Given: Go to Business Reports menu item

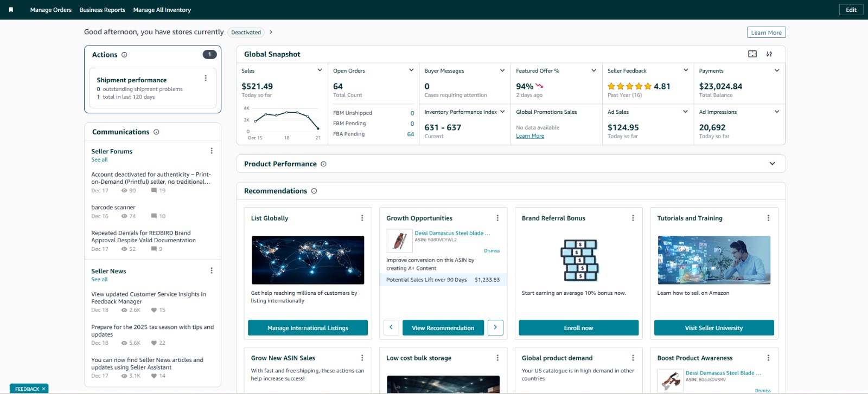Looking at the screenshot, I should pos(102,10).
